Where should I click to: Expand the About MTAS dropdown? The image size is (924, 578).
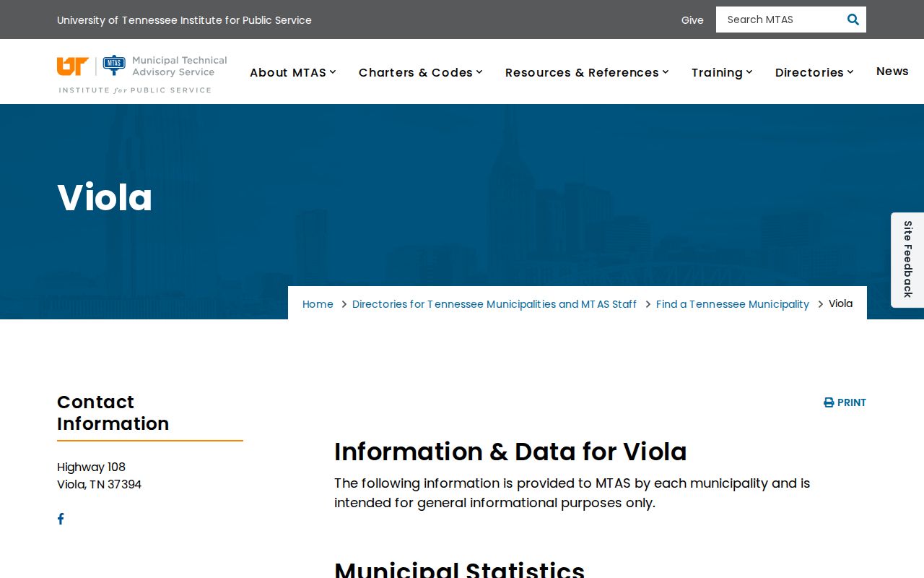(293, 72)
